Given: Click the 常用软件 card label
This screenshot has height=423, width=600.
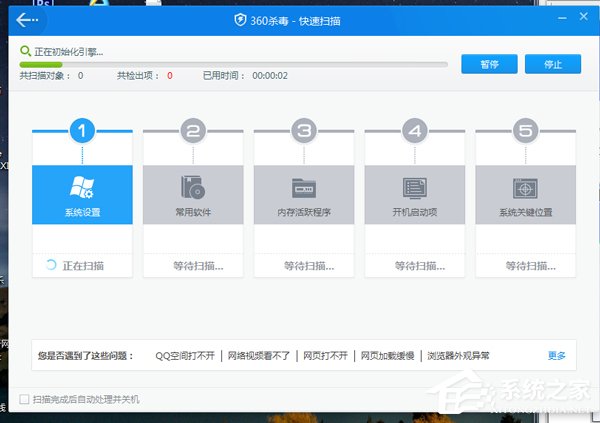Looking at the screenshot, I should click(193, 212).
